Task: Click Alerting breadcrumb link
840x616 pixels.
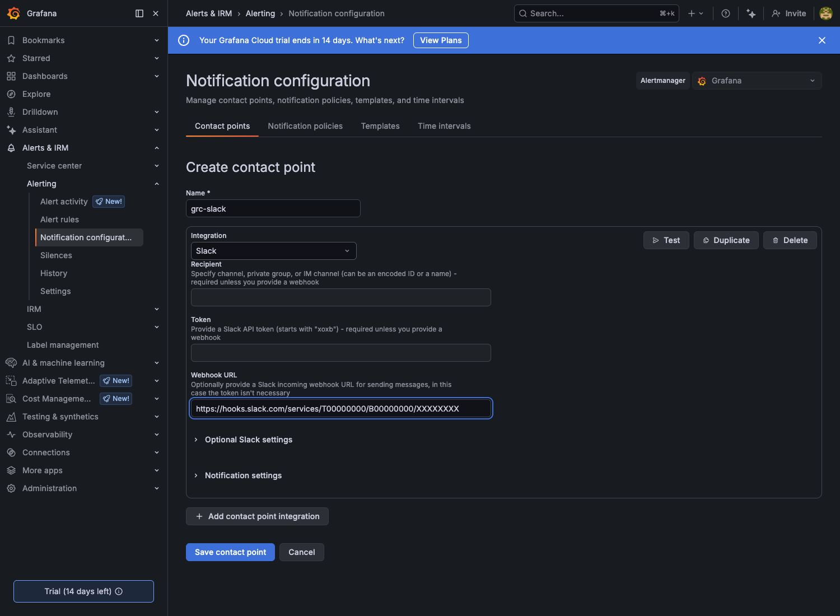Action: 260,13
